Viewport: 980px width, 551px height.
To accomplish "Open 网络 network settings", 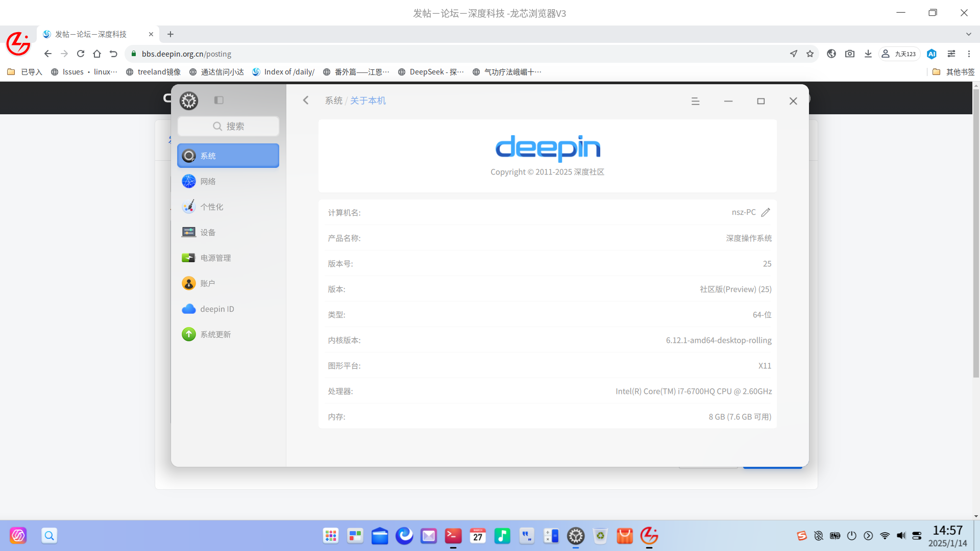I will pos(228,181).
